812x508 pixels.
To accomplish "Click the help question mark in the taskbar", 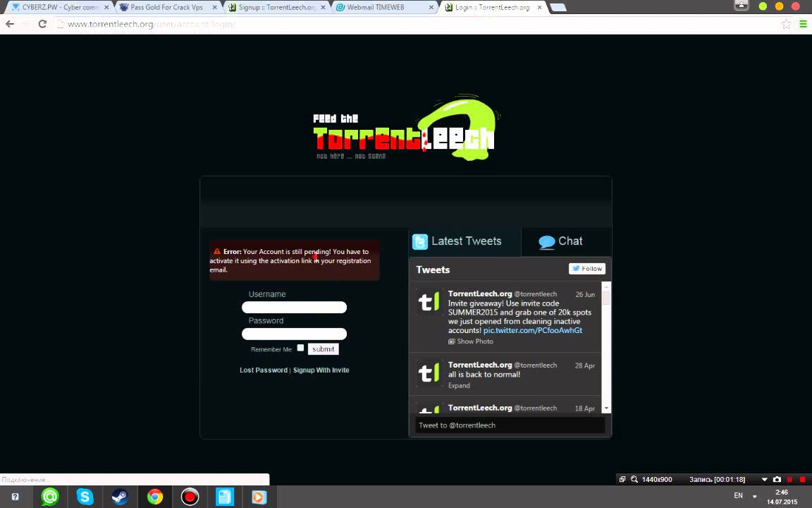I will 15,497.
